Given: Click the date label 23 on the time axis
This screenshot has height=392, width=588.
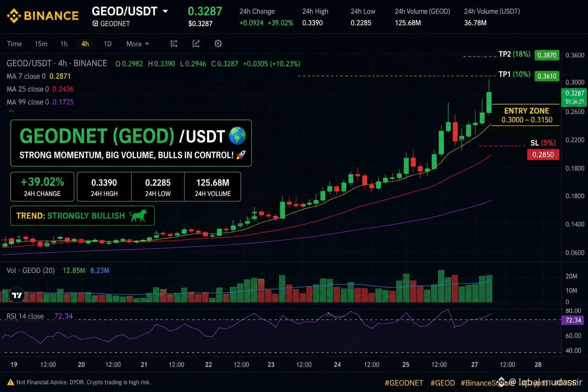Looking at the screenshot, I should point(271,364).
